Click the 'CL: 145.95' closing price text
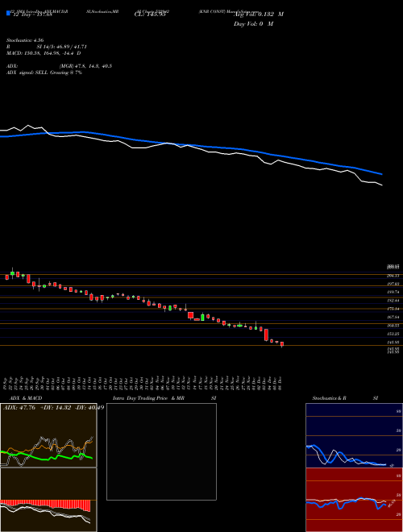 (150, 15)
